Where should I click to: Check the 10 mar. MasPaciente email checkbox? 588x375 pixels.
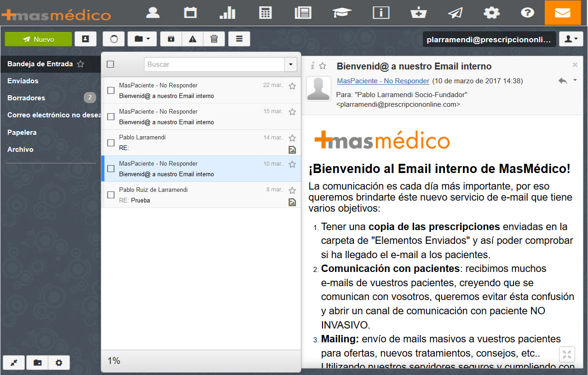[111, 169]
